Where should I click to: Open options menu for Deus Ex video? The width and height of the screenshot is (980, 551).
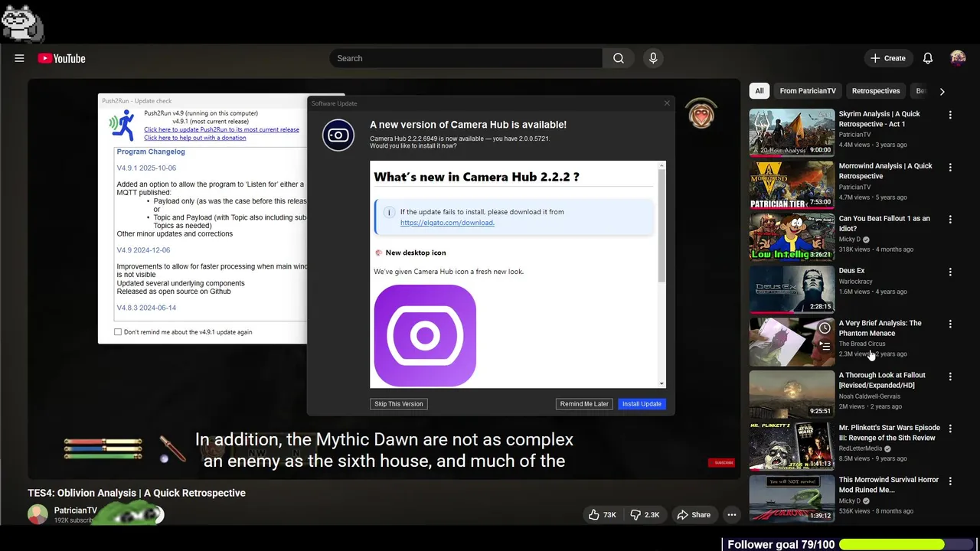pyautogui.click(x=950, y=272)
